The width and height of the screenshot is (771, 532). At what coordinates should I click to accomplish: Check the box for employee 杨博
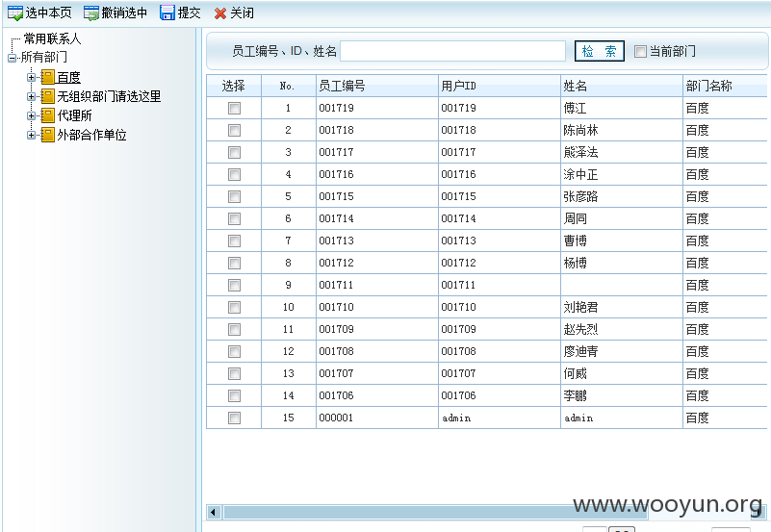[x=234, y=263]
